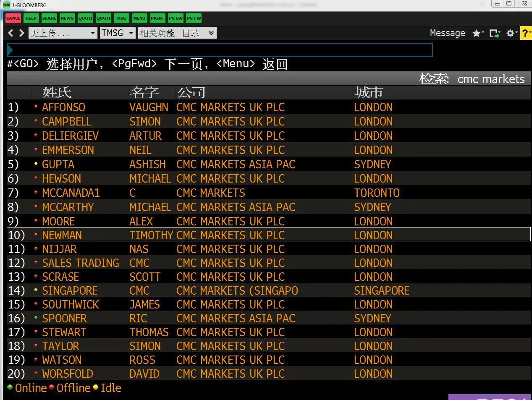The height and width of the screenshot is (400, 532).
Task: Select the SINGAPORE surname entry
Action: 70,291
